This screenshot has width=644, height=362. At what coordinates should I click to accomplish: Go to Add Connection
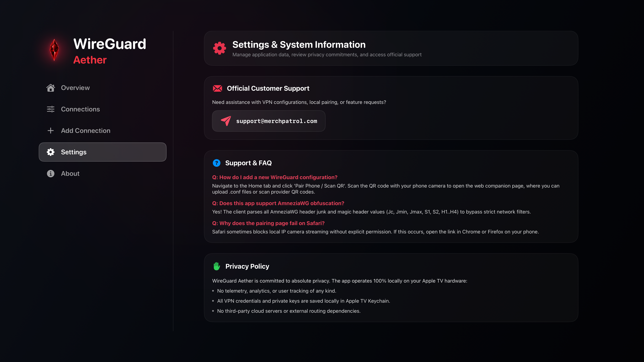[x=102, y=131]
